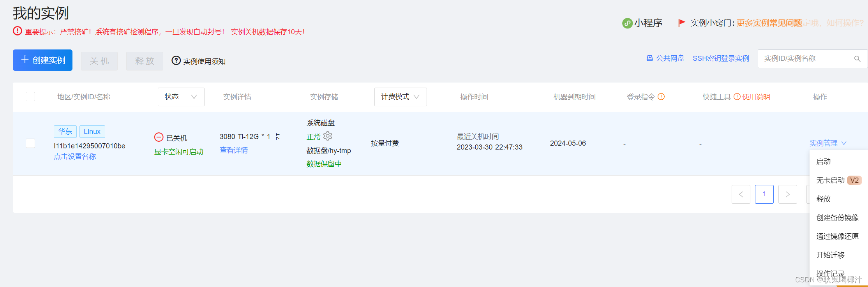The height and width of the screenshot is (287, 868).
Task: Click the public netdisk drive icon
Action: tap(649, 58)
